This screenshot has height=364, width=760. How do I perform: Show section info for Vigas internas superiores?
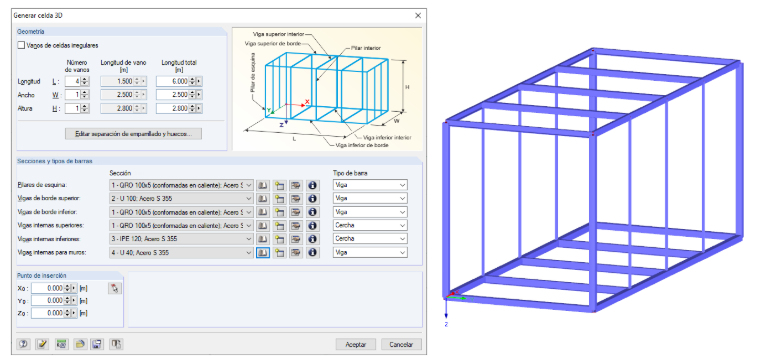(313, 225)
